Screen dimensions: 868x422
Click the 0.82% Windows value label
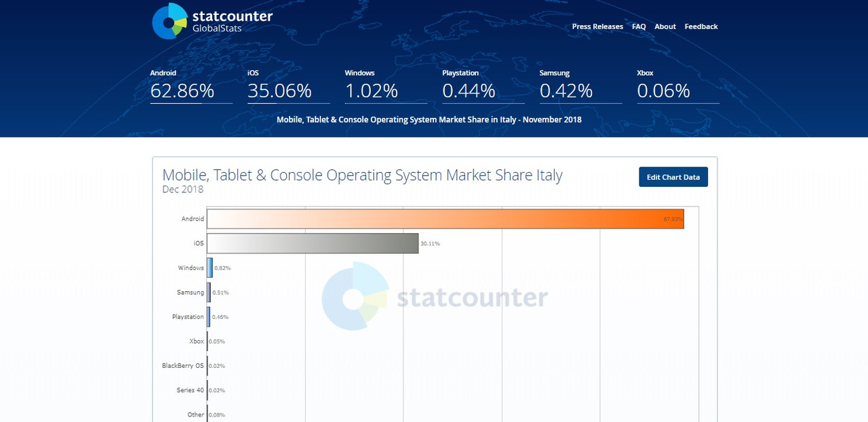click(x=222, y=268)
